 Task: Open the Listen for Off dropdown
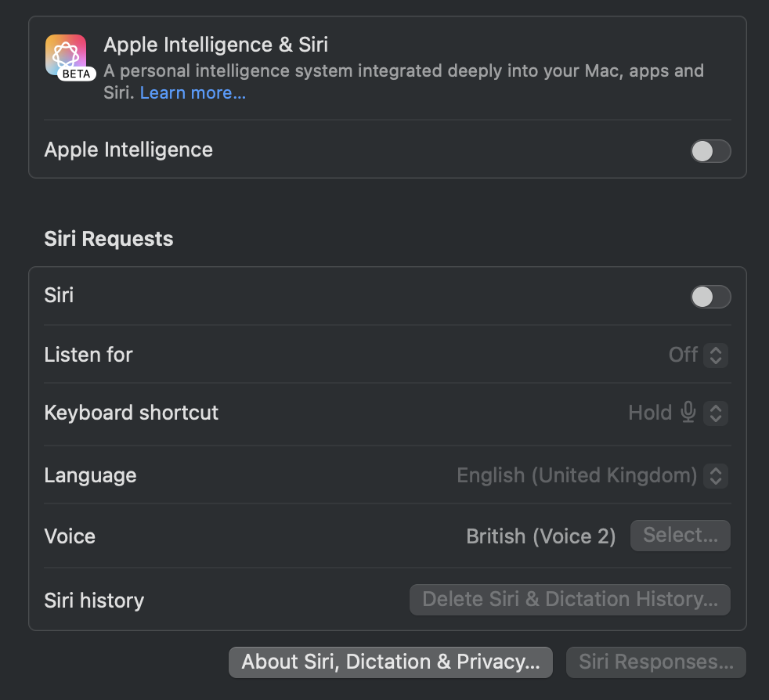pos(698,355)
